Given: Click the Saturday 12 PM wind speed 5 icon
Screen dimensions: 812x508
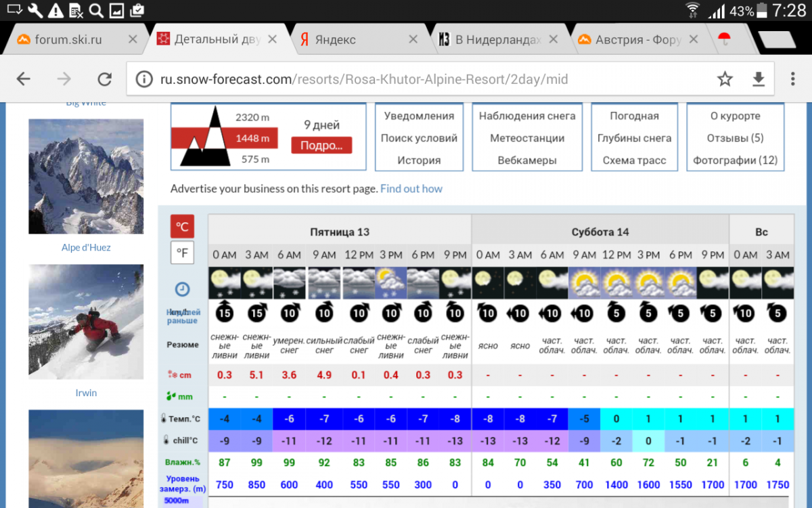Looking at the screenshot, I should [616, 313].
